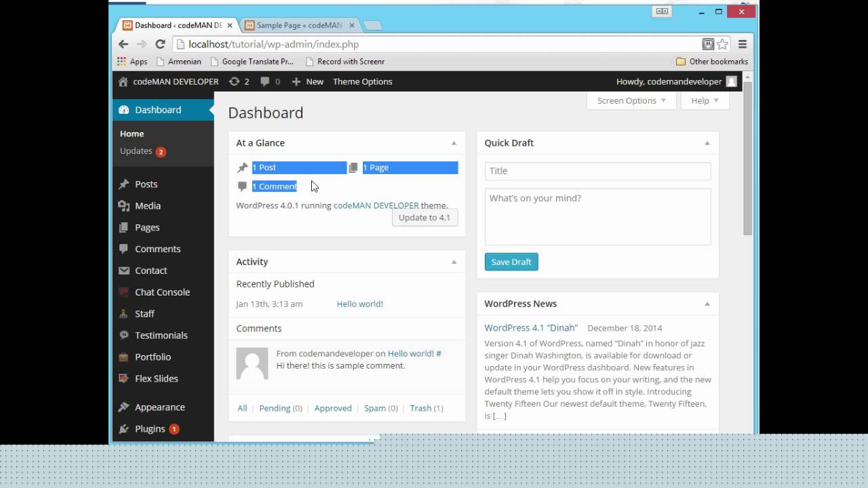Open Record with Screenr bookmark
The height and width of the screenshot is (488, 868).
(x=345, y=61)
